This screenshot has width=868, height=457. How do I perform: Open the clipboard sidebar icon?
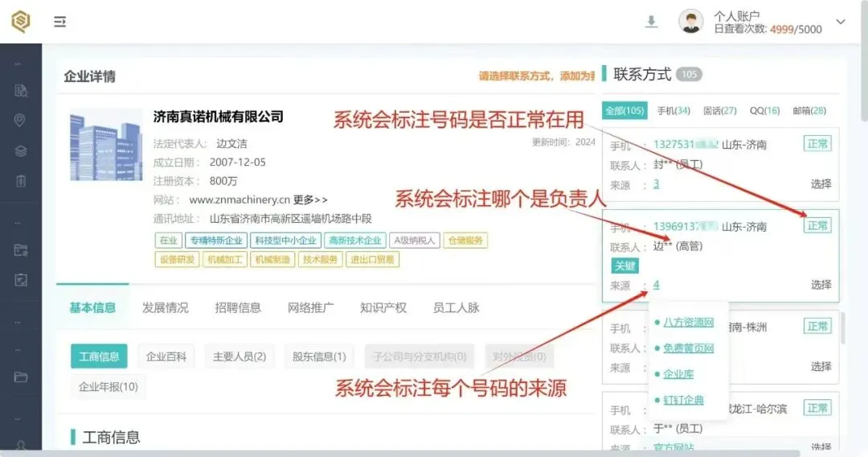click(21, 181)
